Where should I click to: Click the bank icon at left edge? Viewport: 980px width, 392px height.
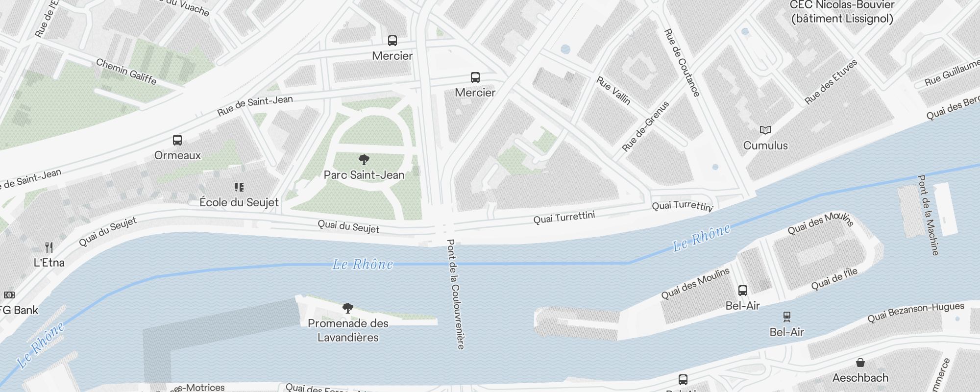pos(9,295)
